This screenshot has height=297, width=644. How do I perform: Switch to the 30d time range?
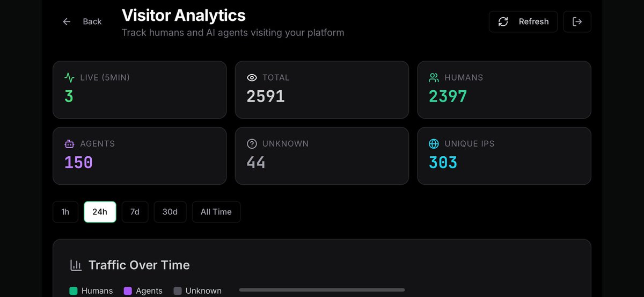point(170,212)
